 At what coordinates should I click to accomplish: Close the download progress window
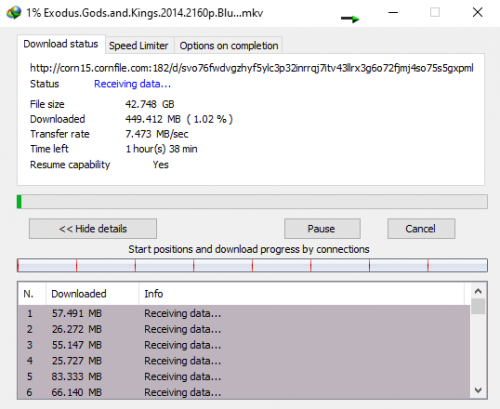coord(478,12)
